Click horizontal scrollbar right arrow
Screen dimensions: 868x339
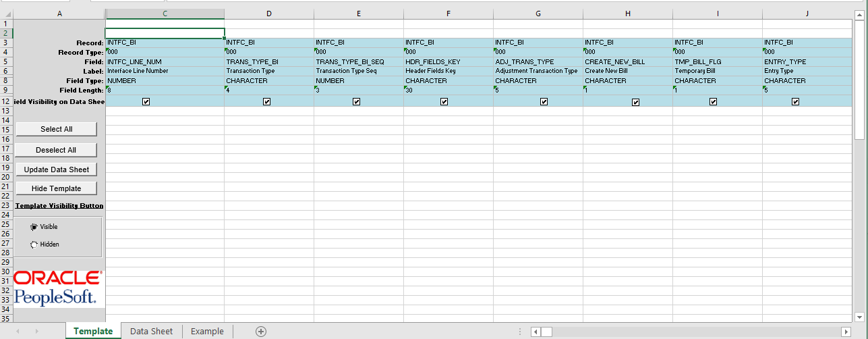pyautogui.click(x=846, y=332)
